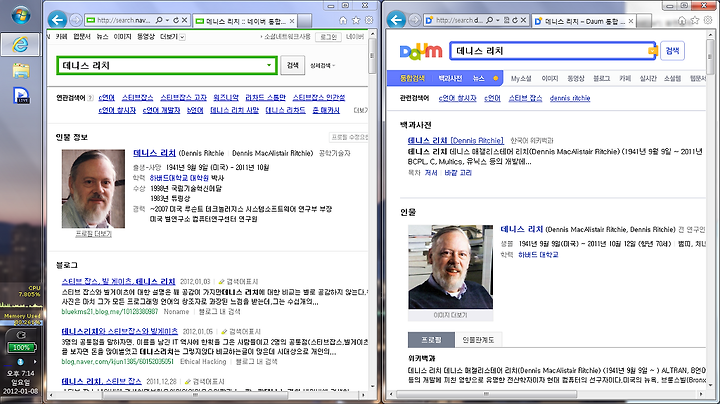Toggle the compatibility view icon in the Daum address bar
The image size is (720, 404).
[x=506, y=20]
